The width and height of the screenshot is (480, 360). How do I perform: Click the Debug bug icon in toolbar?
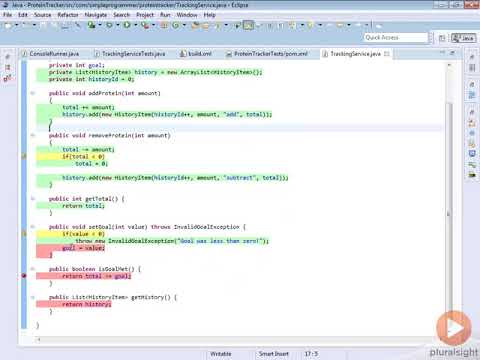(109, 25)
